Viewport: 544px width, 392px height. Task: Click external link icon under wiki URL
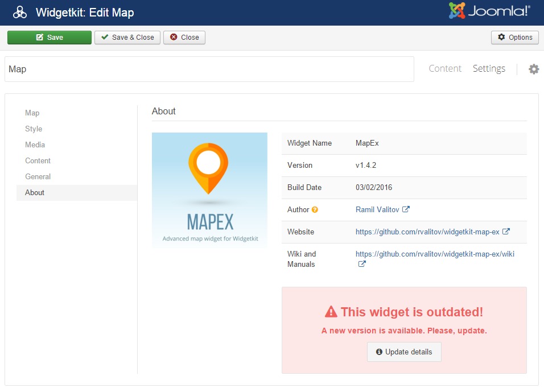pyautogui.click(x=361, y=264)
